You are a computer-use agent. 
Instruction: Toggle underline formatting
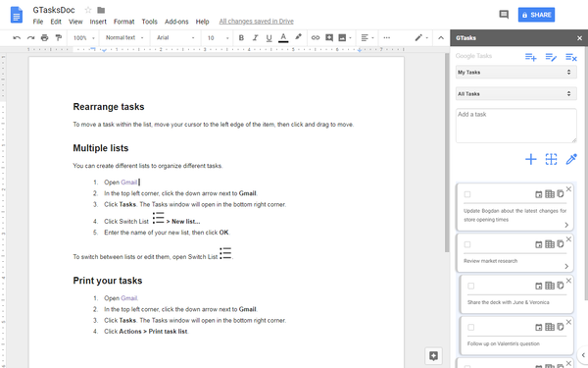pos(269,37)
